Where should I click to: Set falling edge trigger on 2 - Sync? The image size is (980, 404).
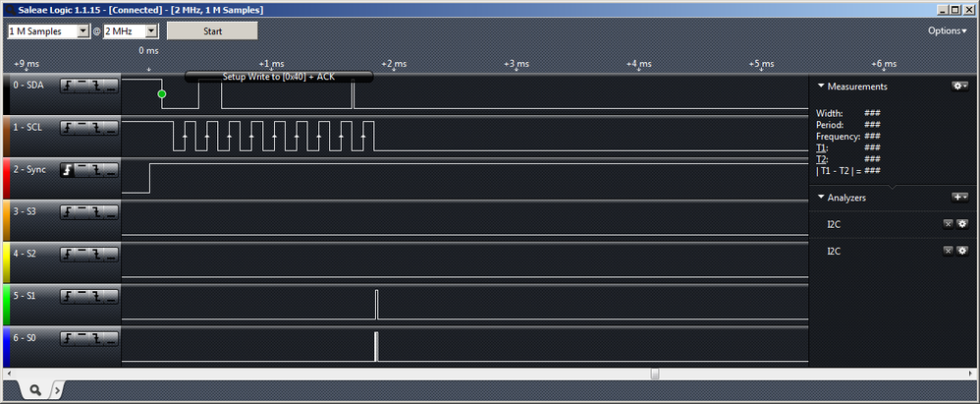click(x=96, y=170)
